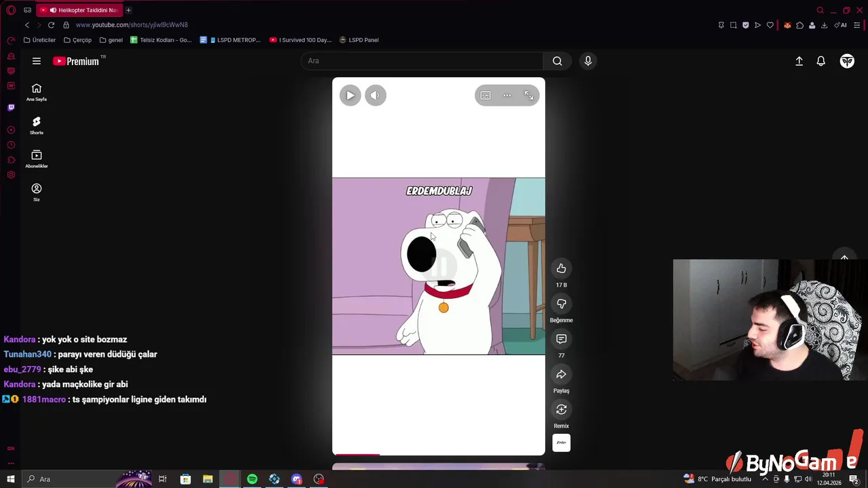This screenshot has width=868, height=488.
Task: Open Opera sidebar history clock icon
Action: coord(11,145)
